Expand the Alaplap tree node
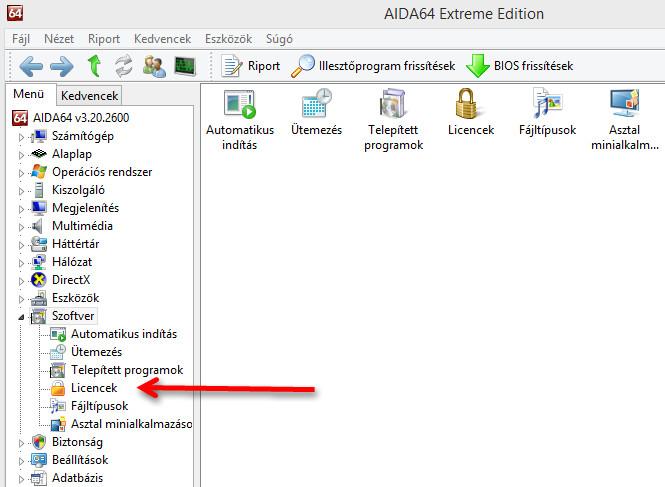The width and height of the screenshot is (665, 487). pyautogui.click(x=21, y=155)
